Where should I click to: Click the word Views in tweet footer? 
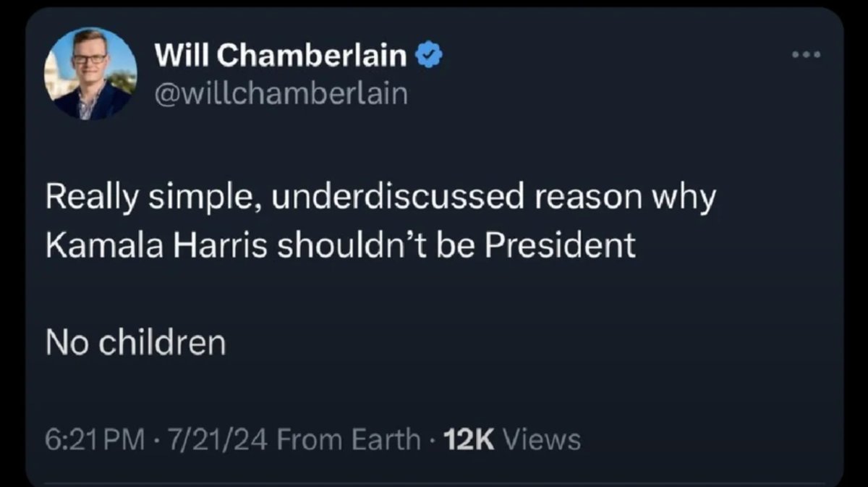pos(542,439)
